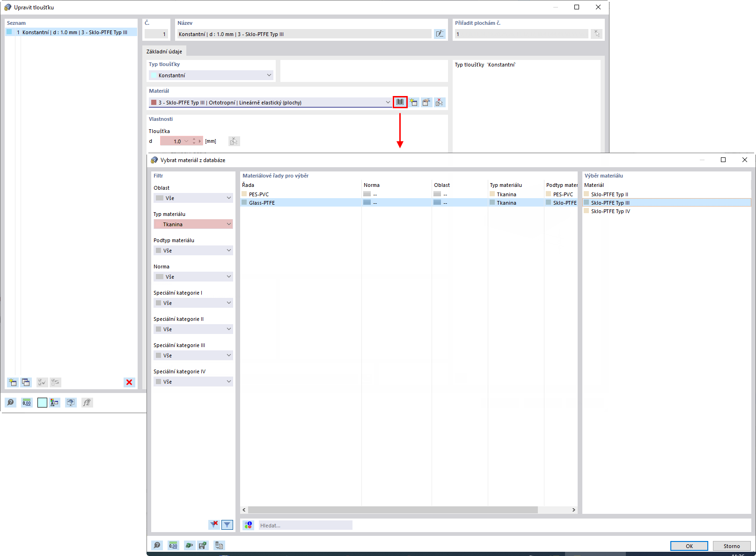756x556 pixels.
Task: Click the invert selection icon under Seznam
Action: click(55, 382)
